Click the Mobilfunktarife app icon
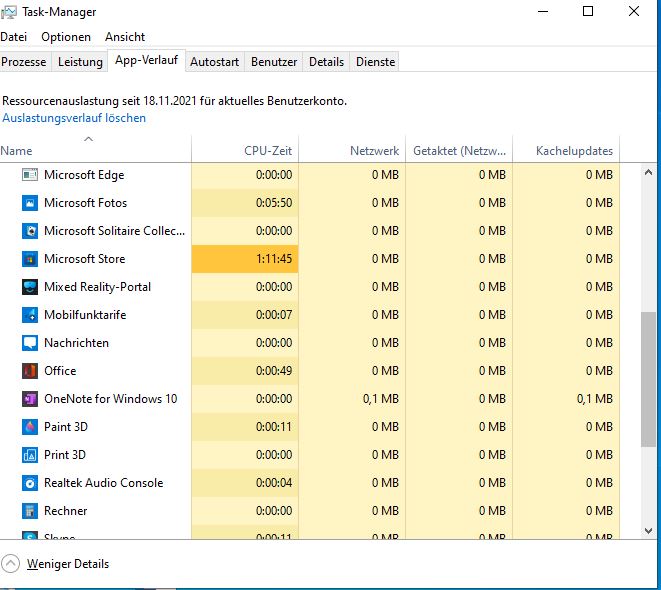Screen dimensions: 661x590 30,315
